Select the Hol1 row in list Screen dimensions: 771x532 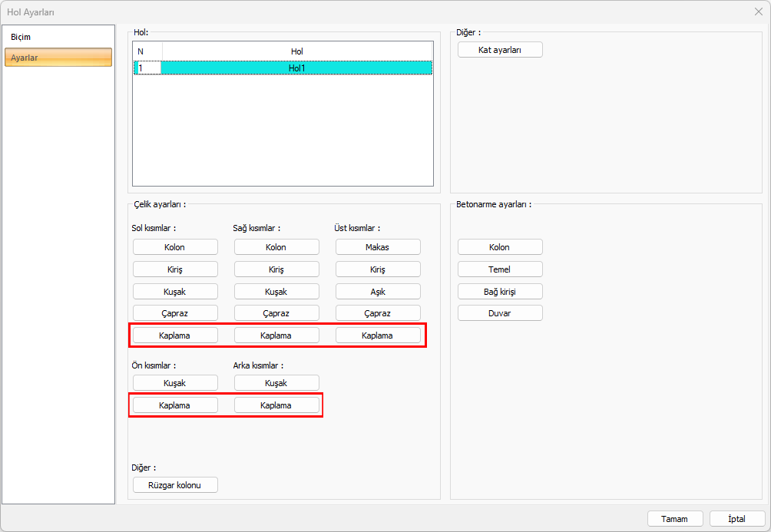tap(296, 68)
